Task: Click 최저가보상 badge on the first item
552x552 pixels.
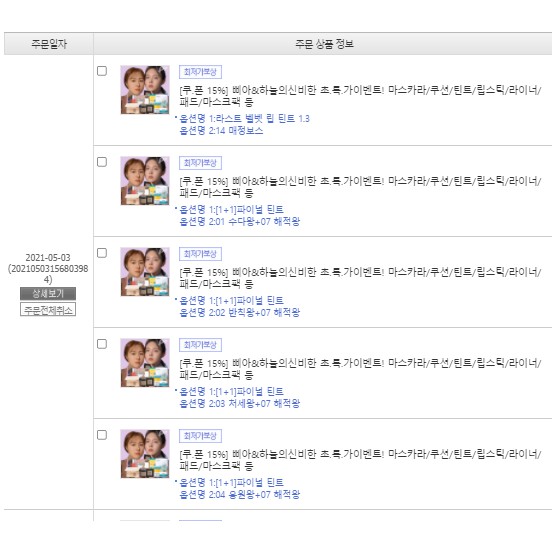Action: pos(200,72)
